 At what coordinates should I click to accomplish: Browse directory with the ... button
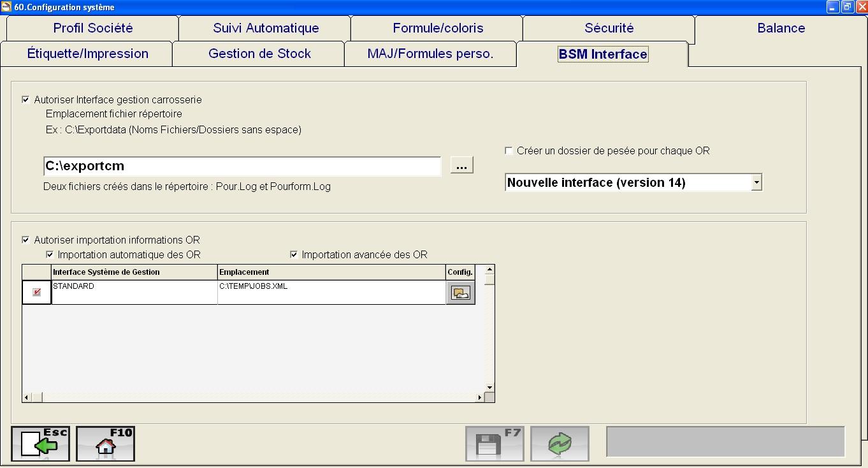coord(461,165)
